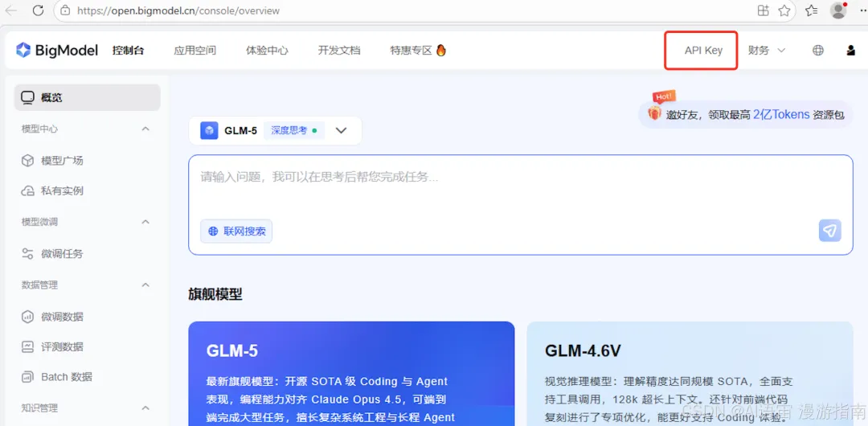The width and height of the screenshot is (868, 426).
Task: Click the Batch 数据 icon
Action: [27, 377]
